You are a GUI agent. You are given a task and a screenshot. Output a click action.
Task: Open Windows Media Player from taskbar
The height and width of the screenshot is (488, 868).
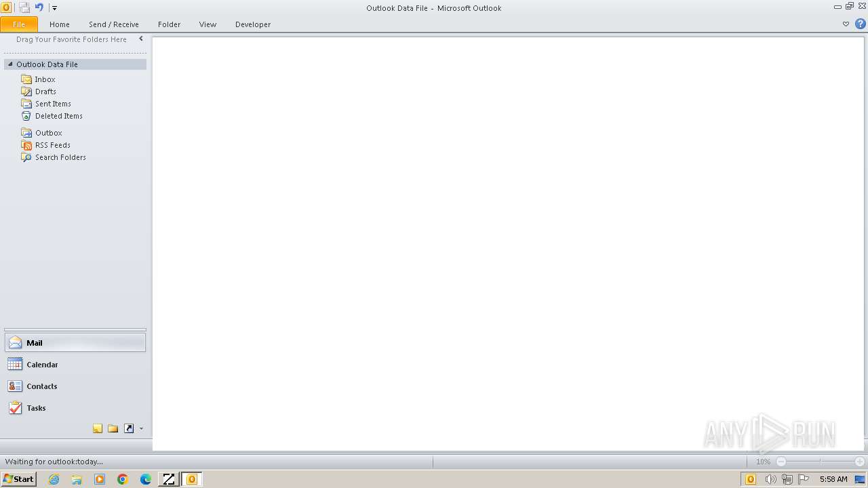tap(100, 479)
